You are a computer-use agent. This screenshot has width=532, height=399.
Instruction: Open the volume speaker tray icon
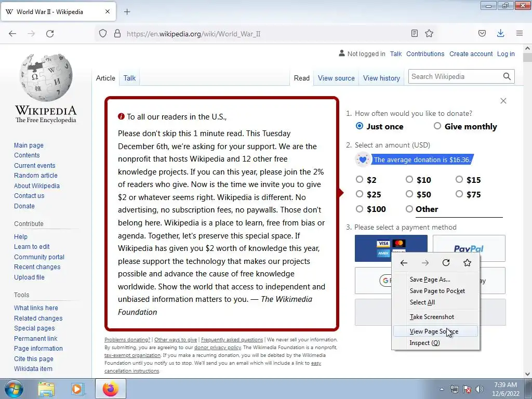pyautogui.click(x=480, y=389)
